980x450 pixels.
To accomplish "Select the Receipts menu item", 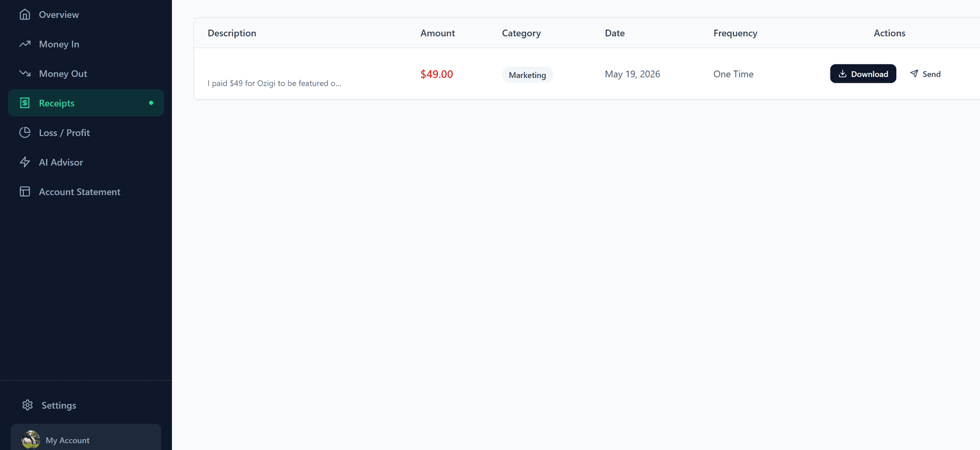I will point(86,103).
